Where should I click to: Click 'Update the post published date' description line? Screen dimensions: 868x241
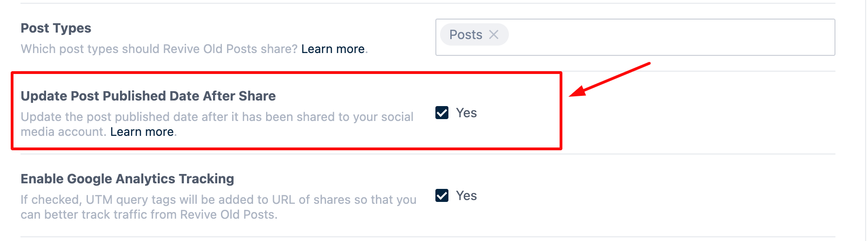(217, 117)
